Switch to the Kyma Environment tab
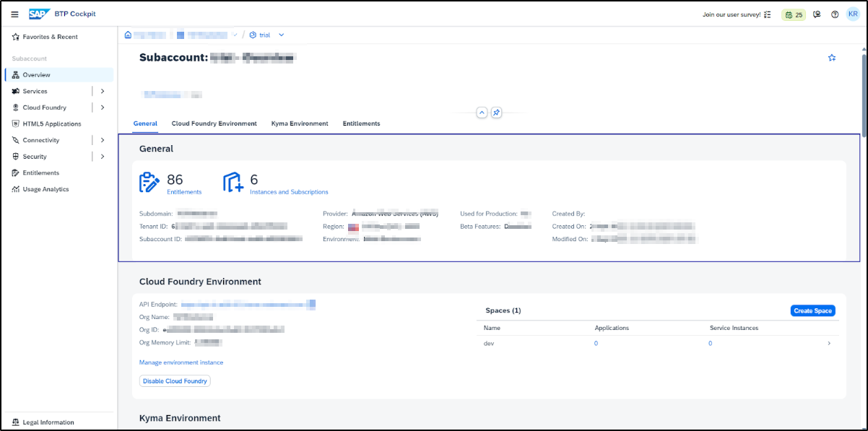The width and height of the screenshot is (868, 431). (300, 123)
